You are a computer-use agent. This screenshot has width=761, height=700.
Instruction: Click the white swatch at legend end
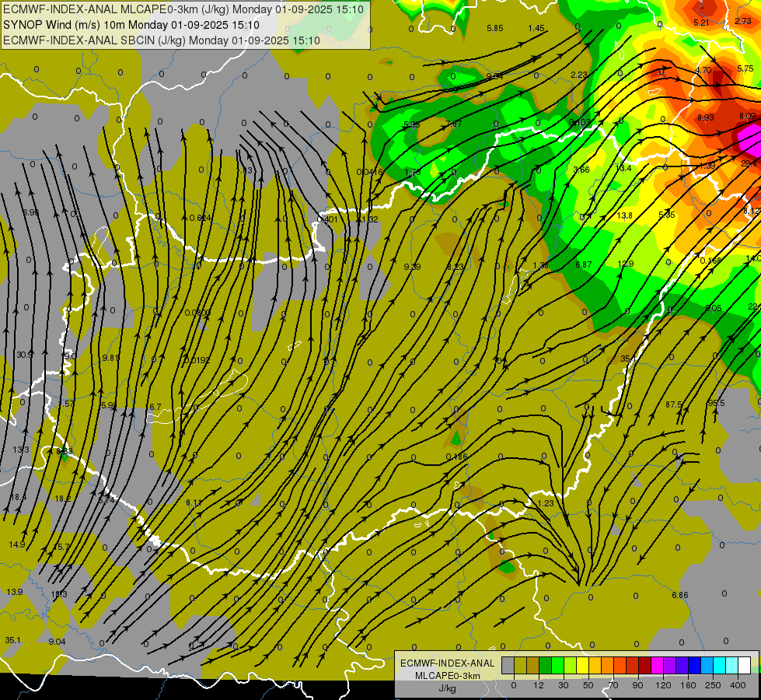click(x=744, y=665)
